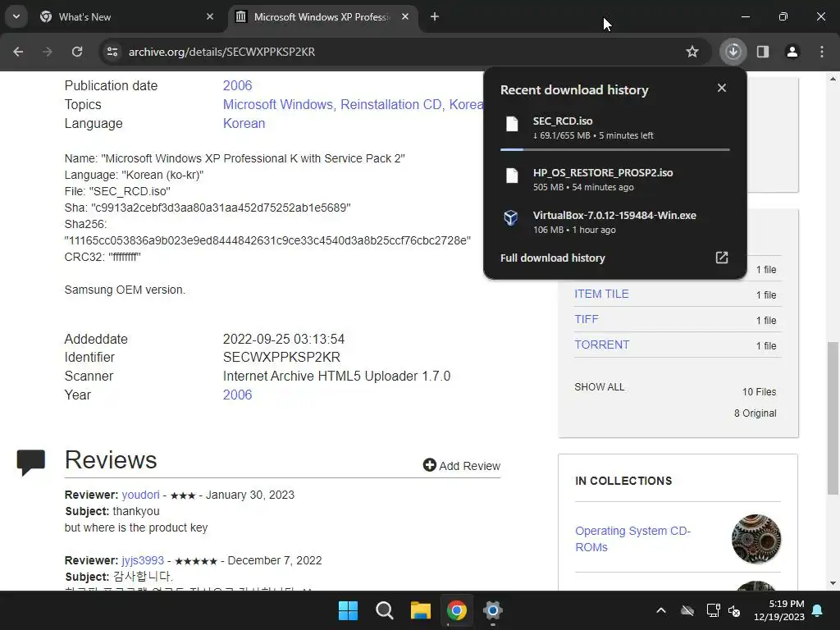Image resolution: width=840 pixels, height=630 pixels.
Task: Click SHOW ALL download options
Action: point(599,387)
